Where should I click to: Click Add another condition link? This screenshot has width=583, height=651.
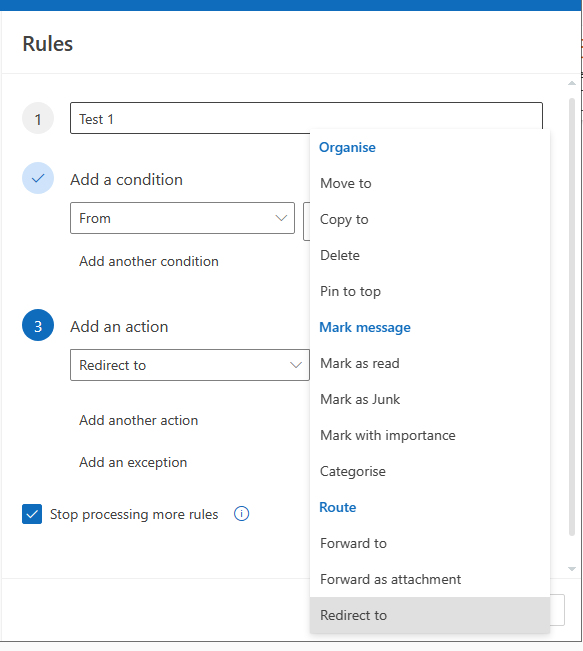click(149, 261)
